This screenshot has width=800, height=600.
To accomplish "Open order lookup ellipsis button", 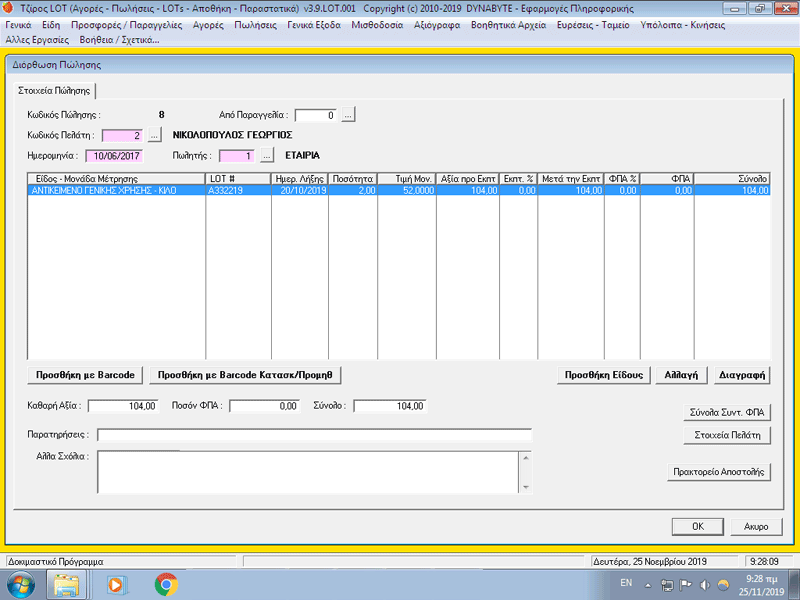I will [348, 115].
